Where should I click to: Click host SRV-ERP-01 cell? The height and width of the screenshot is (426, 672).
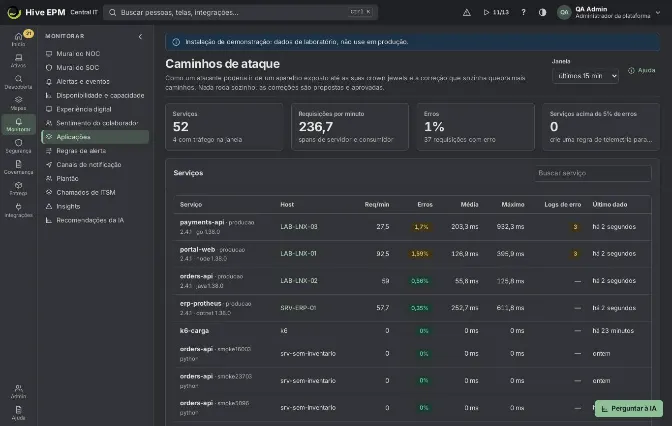coord(298,308)
